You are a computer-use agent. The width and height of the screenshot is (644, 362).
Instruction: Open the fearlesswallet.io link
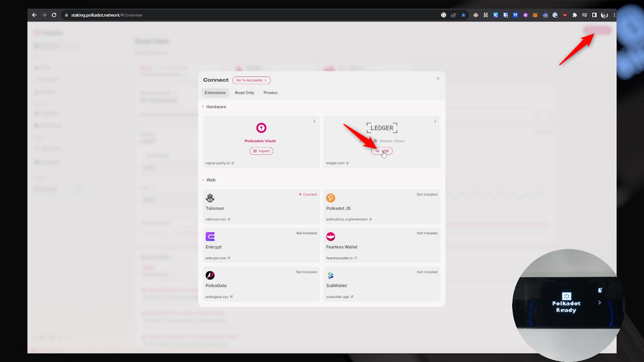point(341,258)
